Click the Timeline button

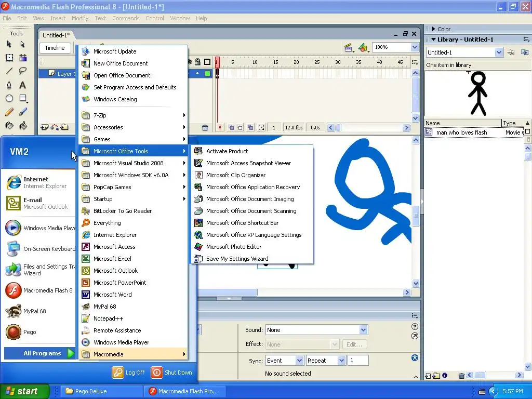(x=55, y=48)
